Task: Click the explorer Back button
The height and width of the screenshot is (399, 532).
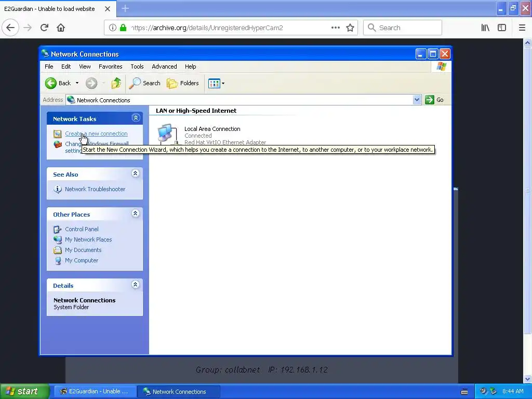Action: click(58, 83)
